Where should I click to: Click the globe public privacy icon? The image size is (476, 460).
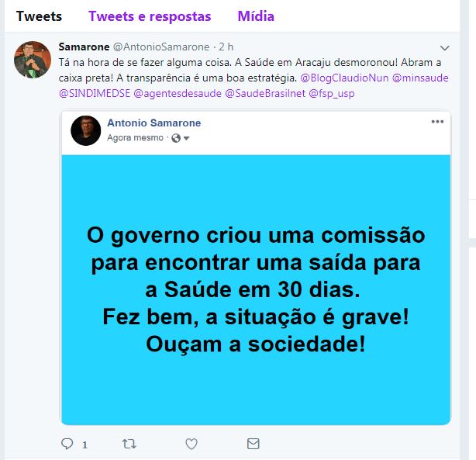click(x=176, y=138)
